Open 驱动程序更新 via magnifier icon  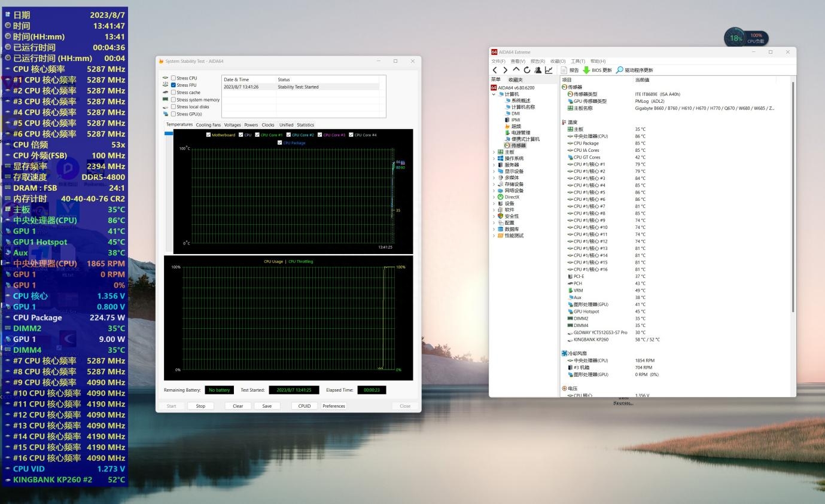pos(620,70)
